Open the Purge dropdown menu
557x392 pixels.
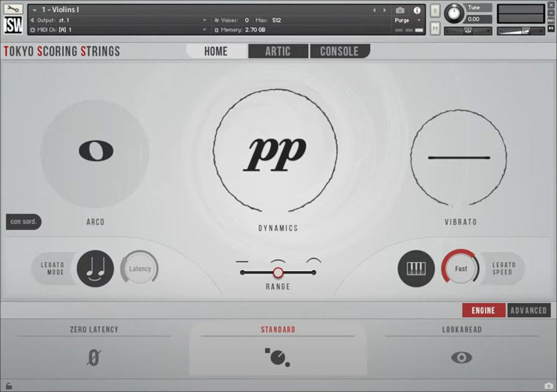pos(408,20)
